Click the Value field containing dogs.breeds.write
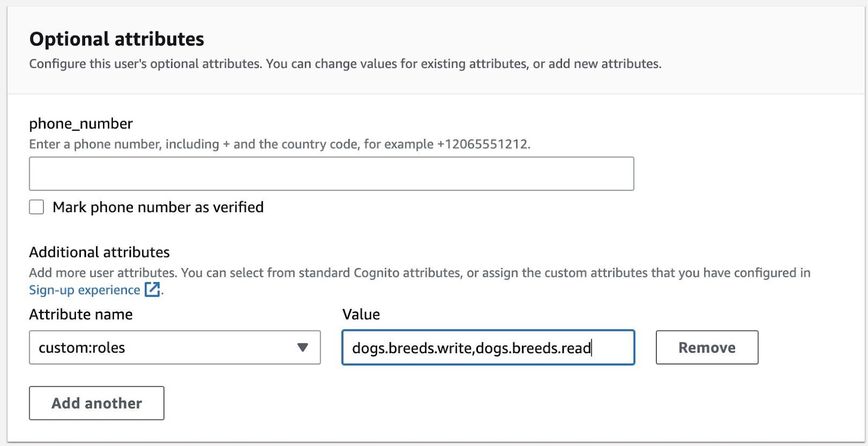Viewport: 868px width, 446px height. [488, 347]
